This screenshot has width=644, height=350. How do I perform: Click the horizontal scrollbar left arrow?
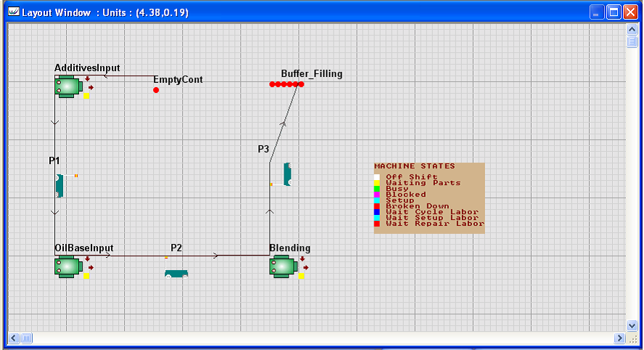click(12, 338)
